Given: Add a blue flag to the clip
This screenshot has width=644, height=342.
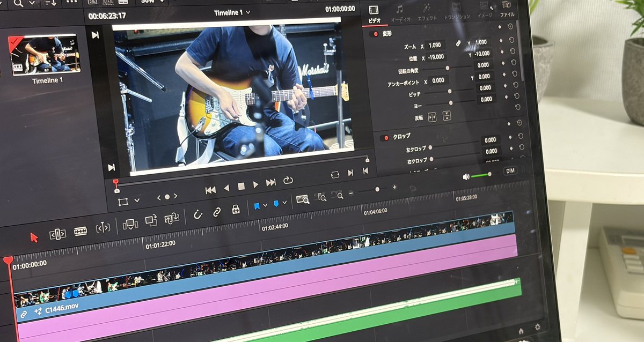Looking at the screenshot, I should (x=257, y=206).
